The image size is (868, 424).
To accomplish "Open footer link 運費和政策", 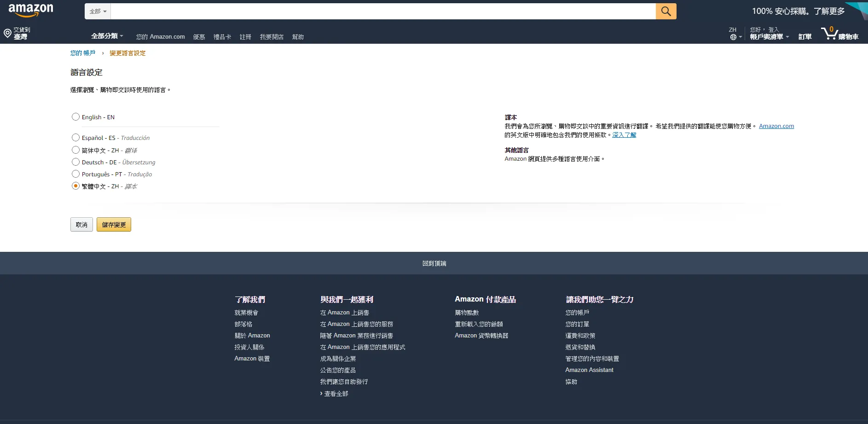I will [x=580, y=336].
